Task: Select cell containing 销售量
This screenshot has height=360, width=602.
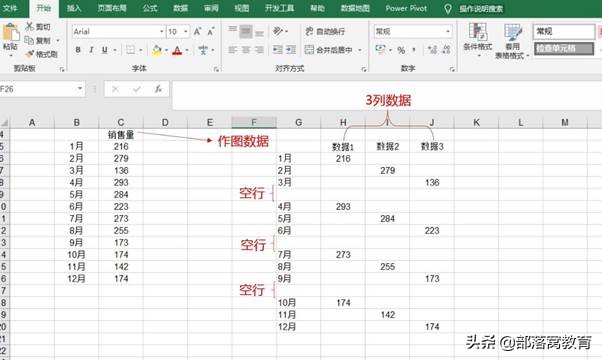Action: (121, 135)
